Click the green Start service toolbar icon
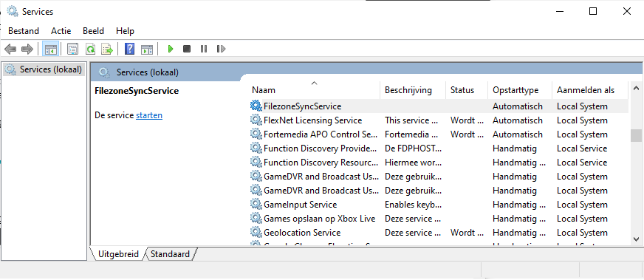Image resolution: width=644 pixels, height=280 pixels. (x=171, y=49)
